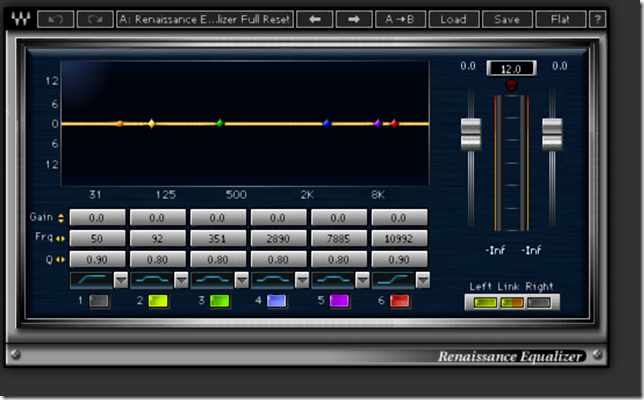644x400 pixels.
Task: Open band 3 filter type dropdown
Action: [x=242, y=280]
